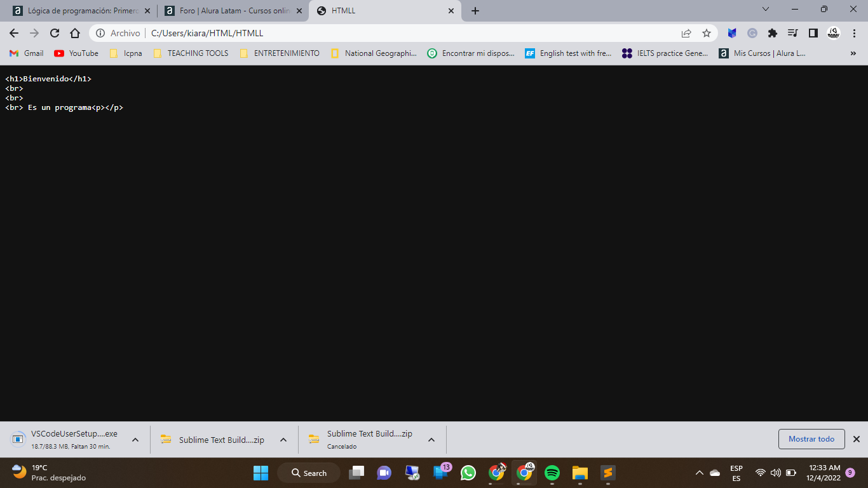Open tab search chevron

(766, 10)
